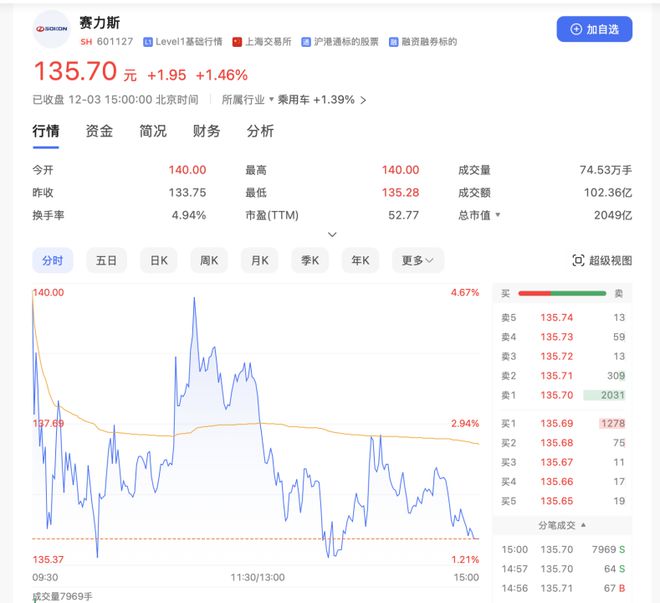Expand more quote details chevron
660x603 pixels.
point(332,234)
